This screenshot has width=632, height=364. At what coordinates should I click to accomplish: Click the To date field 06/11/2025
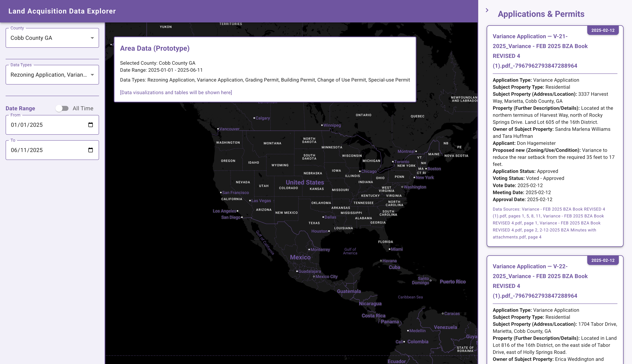pos(27,150)
